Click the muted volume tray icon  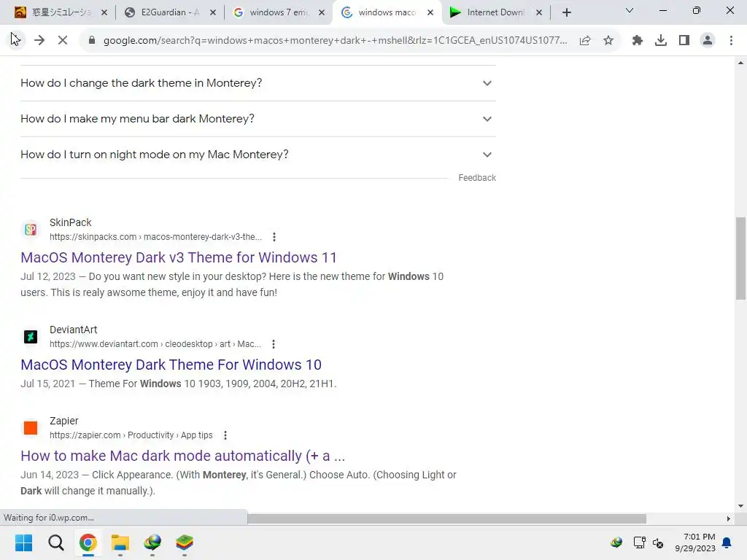[x=658, y=542]
